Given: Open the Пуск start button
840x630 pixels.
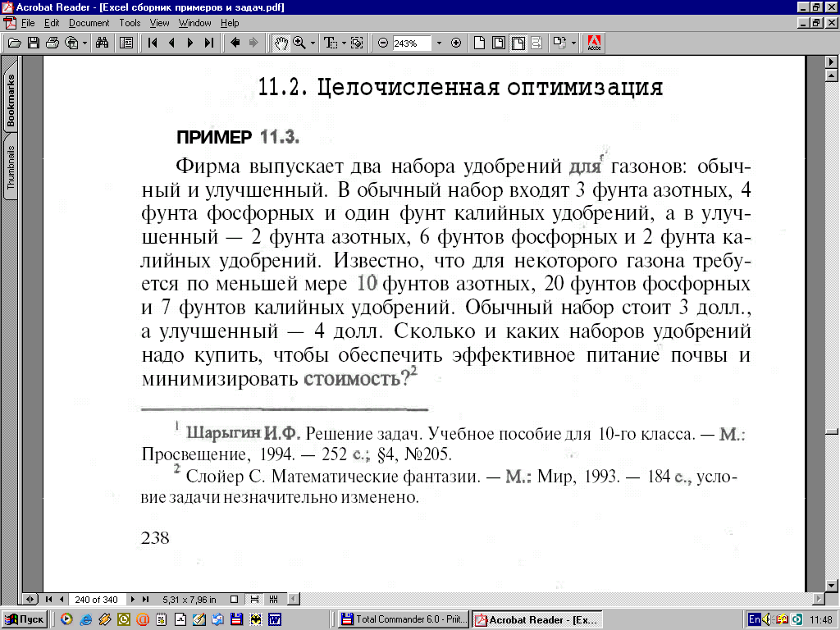Looking at the screenshot, I should 24,619.
